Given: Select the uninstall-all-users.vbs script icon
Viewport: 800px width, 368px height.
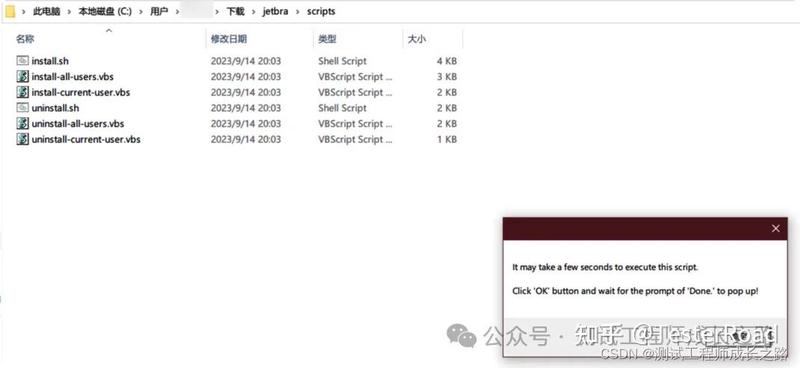Looking at the screenshot, I should click(x=22, y=124).
